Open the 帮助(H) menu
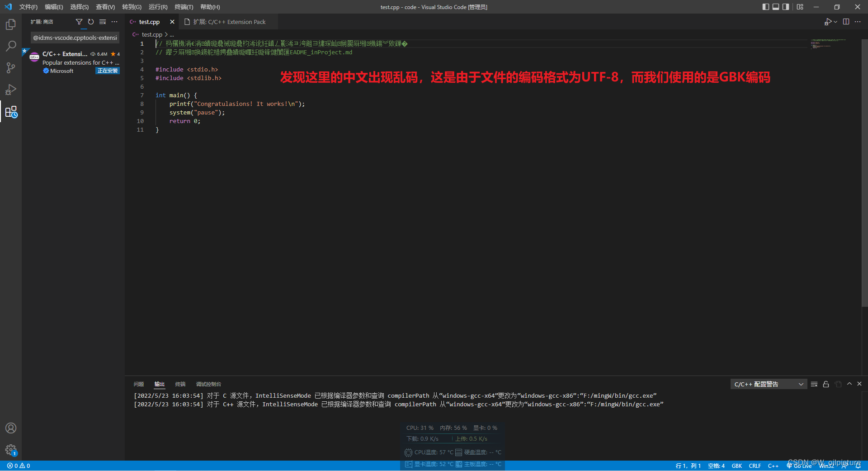This screenshot has height=471, width=868. (210, 7)
